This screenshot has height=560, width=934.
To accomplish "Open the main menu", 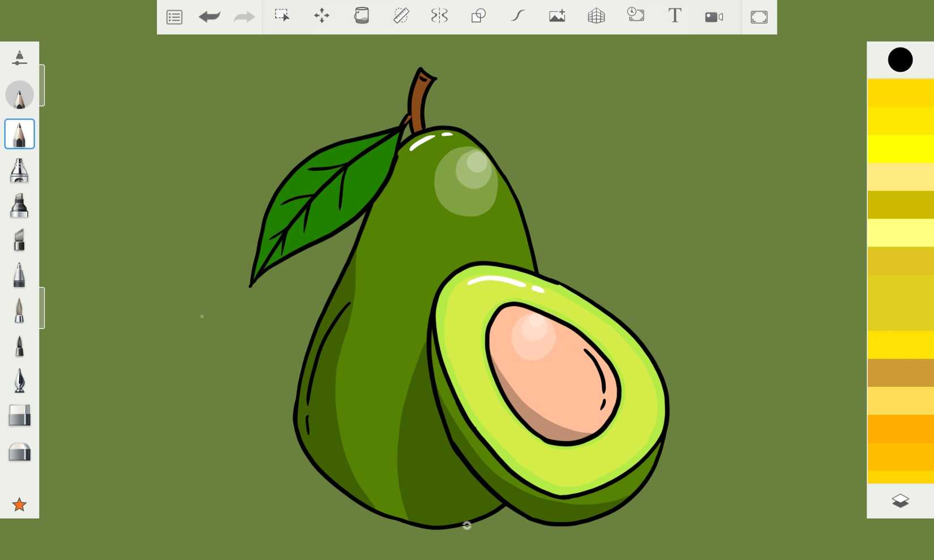I will pyautogui.click(x=174, y=16).
